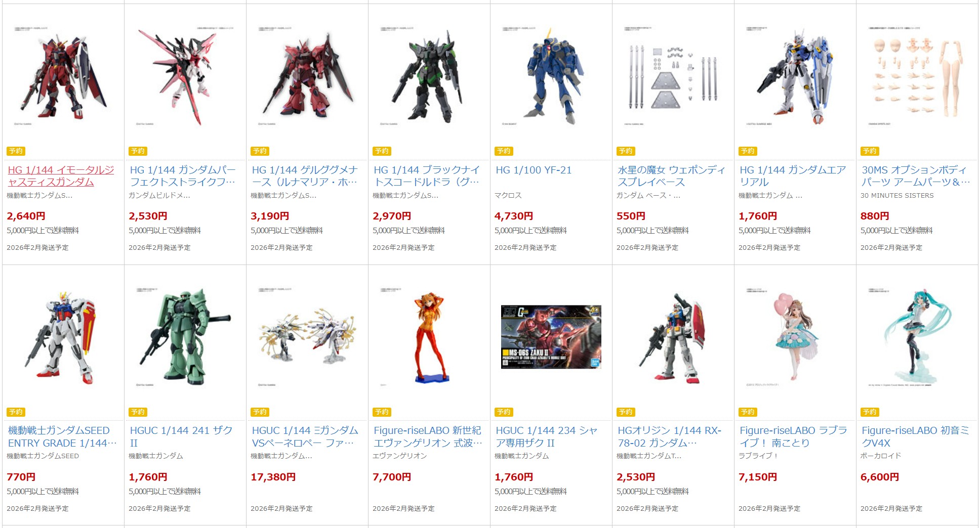Open the HG 1/100 YF-21 product link
This screenshot has width=980, height=528.
[x=534, y=170]
